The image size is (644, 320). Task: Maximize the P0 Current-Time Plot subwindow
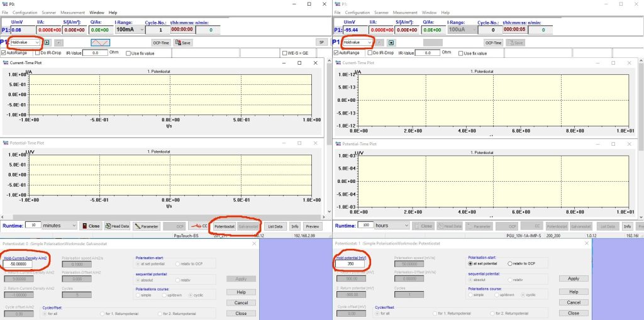click(x=299, y=63)
